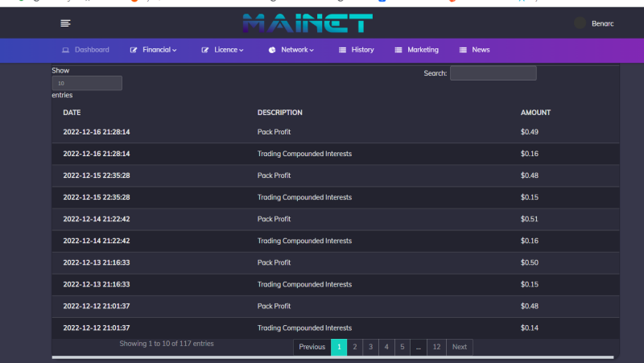Screen dimensions: 644x363
Task: Focus the Search input field
Action: point(493,73)
